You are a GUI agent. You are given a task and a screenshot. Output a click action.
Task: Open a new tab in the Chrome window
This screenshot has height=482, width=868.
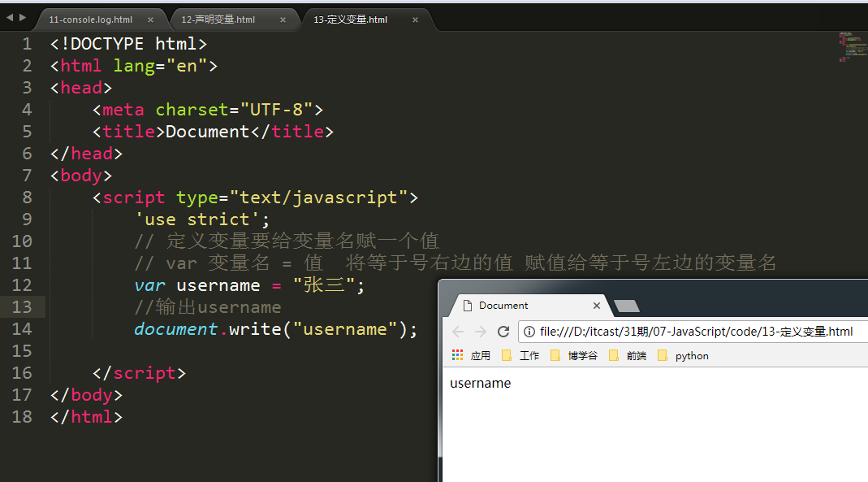tap(627, 306)
